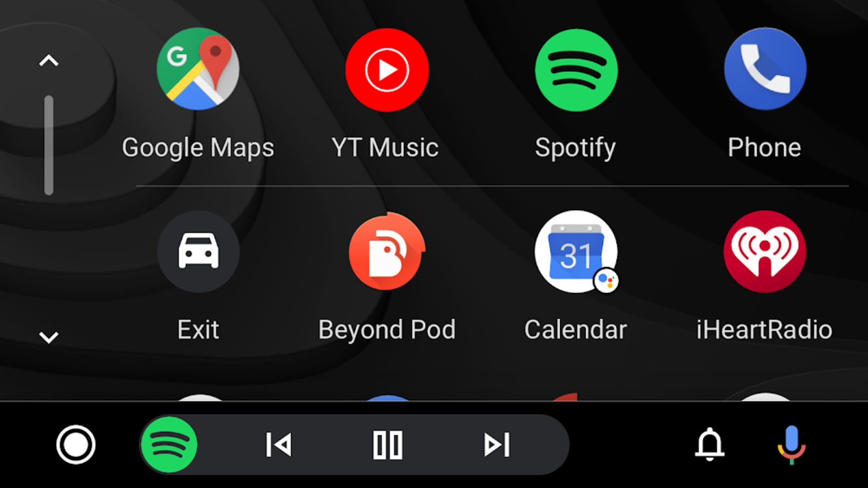
Task: Open Google Maps navigation
Action: point(198,69)
